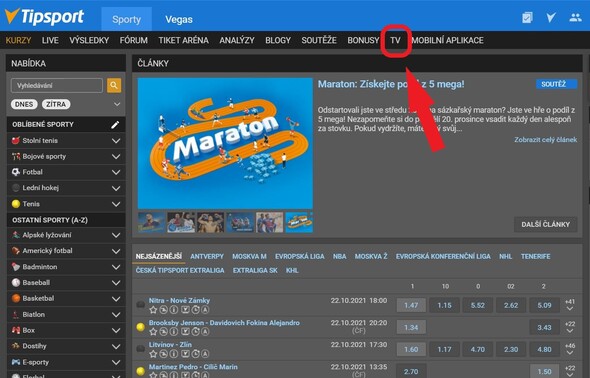Click the orange search magnifier button
Screen dimensions: 590x378
[x=114, y=85]
